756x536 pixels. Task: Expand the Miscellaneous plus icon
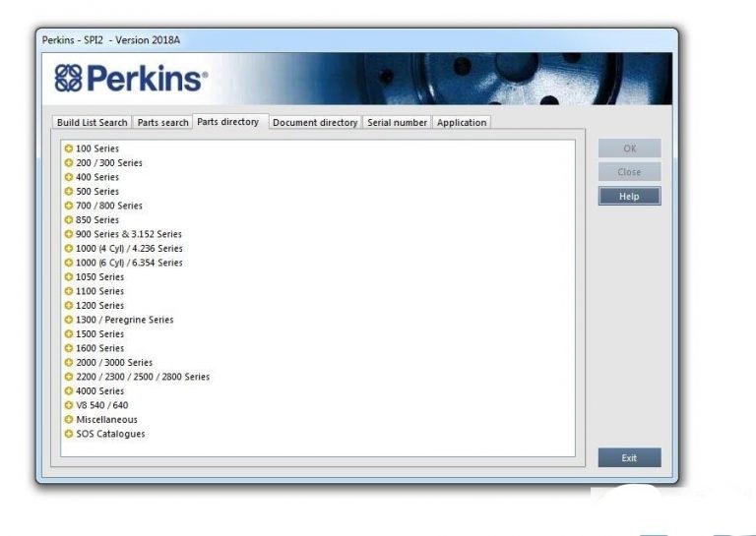[x=69, y=420]
